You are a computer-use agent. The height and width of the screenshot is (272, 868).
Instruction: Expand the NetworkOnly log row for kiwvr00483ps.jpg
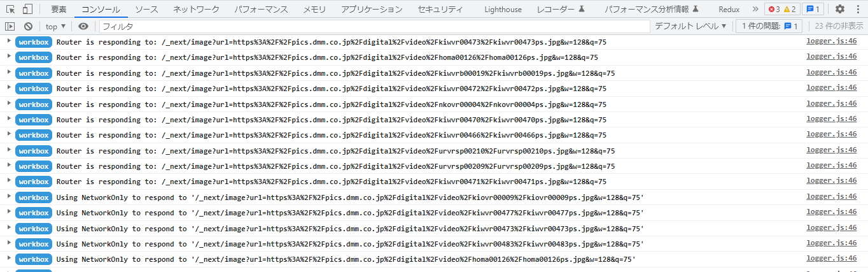8,243
